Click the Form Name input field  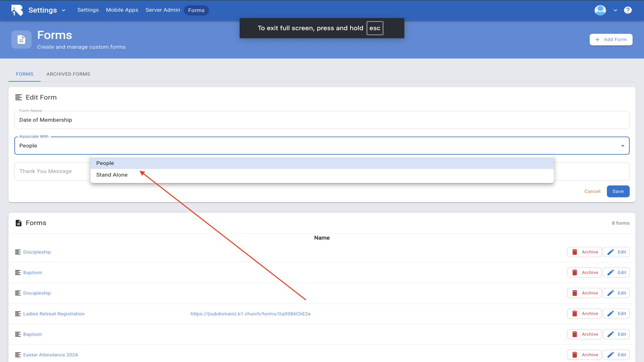click(x=321, y=120)
